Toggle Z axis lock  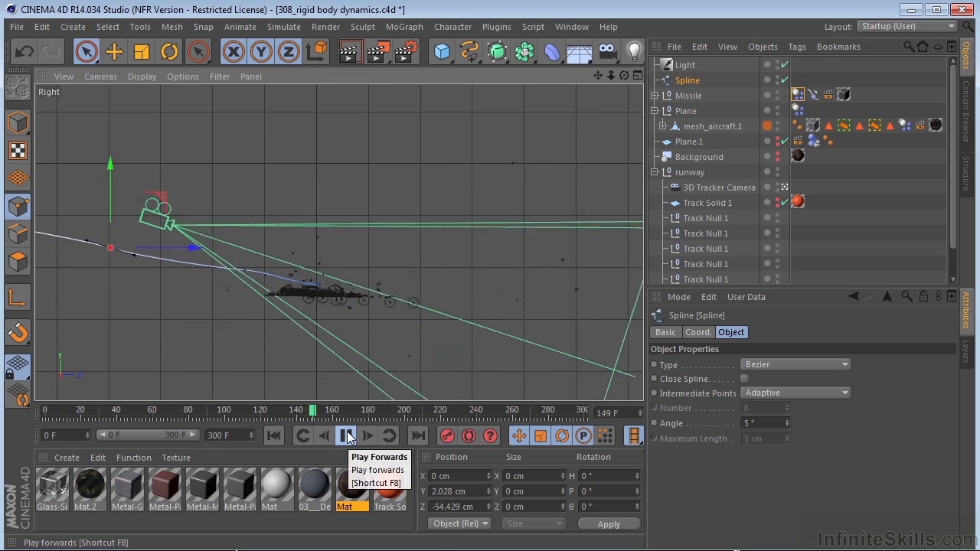289,51
